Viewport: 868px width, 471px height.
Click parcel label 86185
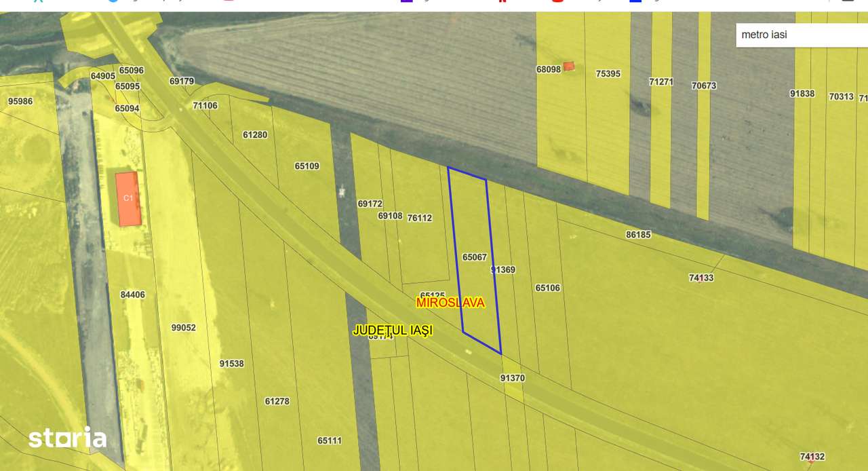pyautogui.click(x=638, y=235)
